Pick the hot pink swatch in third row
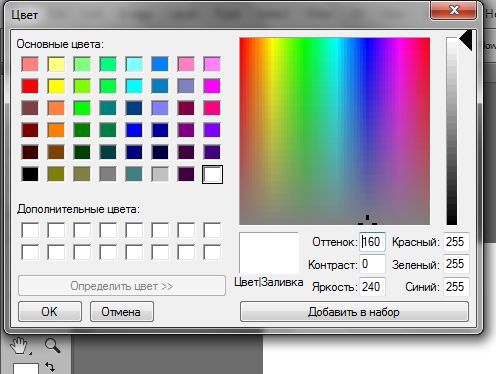This screenshot has width=496, height=374. [x=212, y=108]
